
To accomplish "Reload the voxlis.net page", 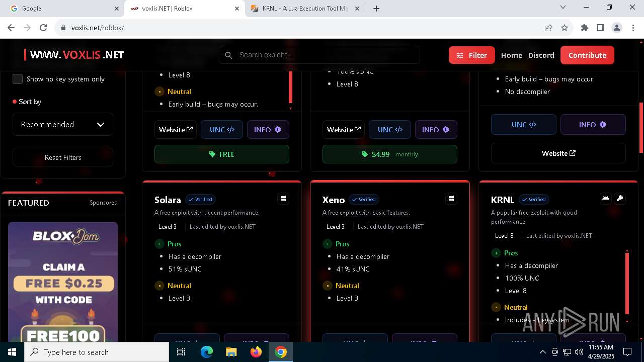I will coord(43,28).
